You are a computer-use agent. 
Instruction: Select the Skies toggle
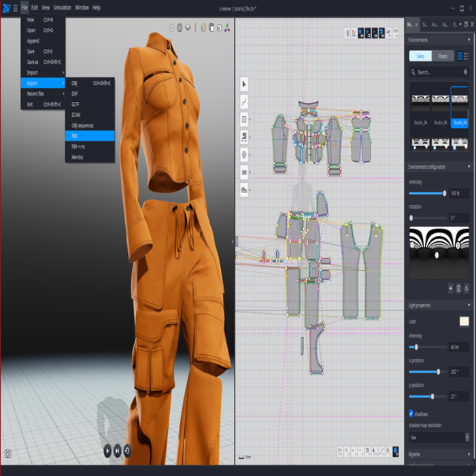(420, 56)
